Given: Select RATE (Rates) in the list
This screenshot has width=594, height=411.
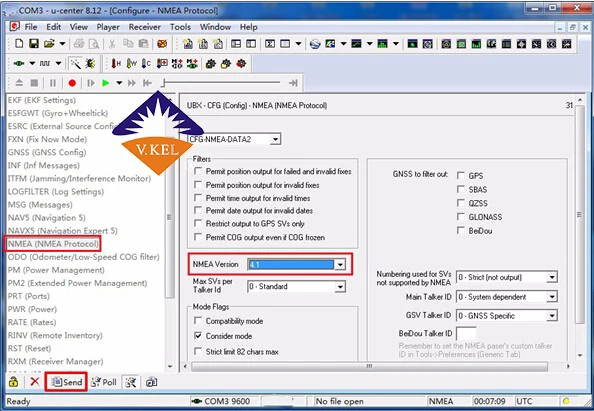Looking at the screenshot, I should click(x=32, y=322).
